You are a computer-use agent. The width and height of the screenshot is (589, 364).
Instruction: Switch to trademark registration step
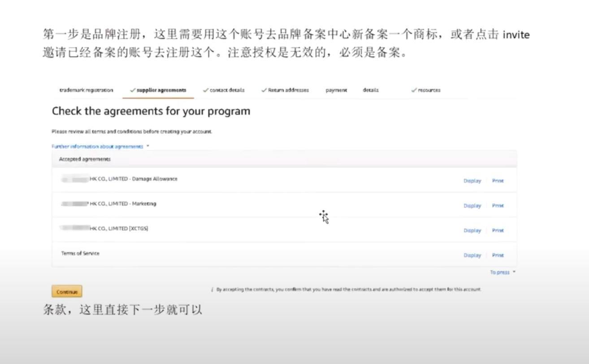87,90
